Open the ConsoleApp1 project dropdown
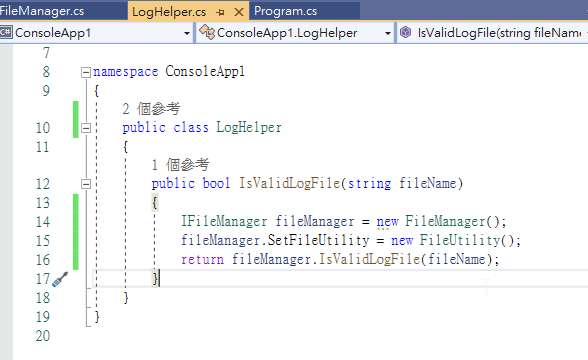This screenshot has height=360, width=588. point(186,33)
